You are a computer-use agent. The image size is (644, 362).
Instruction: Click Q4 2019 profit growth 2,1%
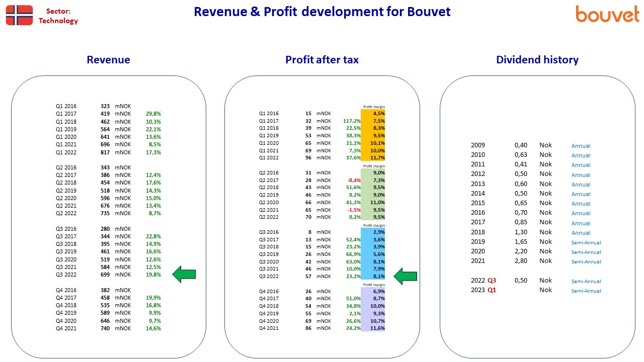tap(355, 313)
